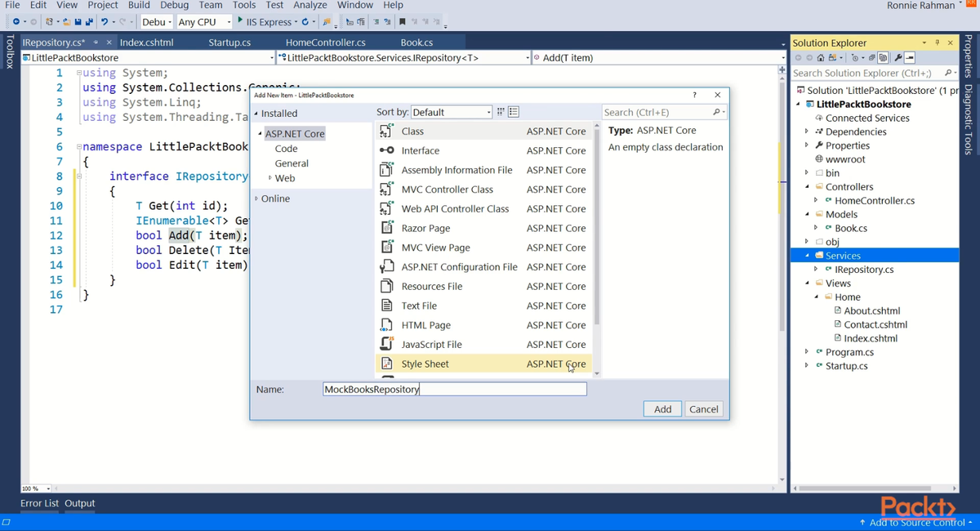
Task: Click the Undo arrow icon
Action: point(105,22)
